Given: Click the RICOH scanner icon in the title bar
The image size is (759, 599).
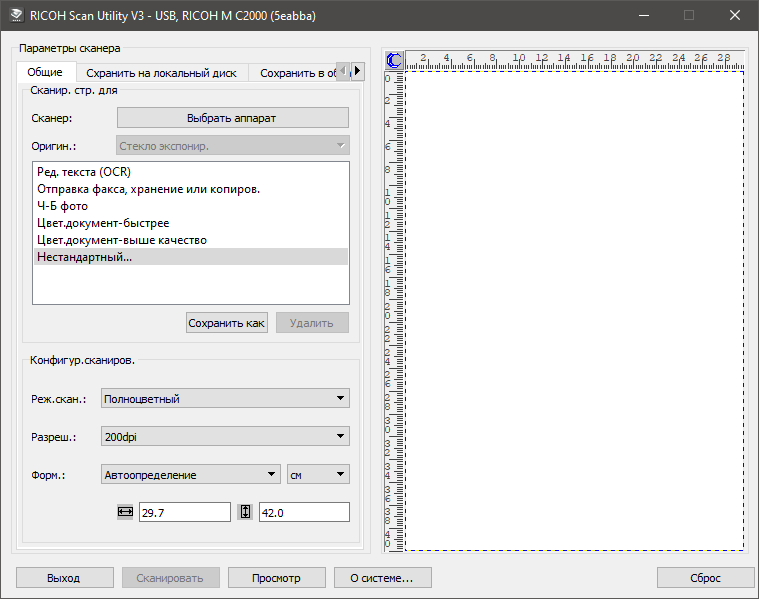Looking at the screenshot, I should [16, 15].
